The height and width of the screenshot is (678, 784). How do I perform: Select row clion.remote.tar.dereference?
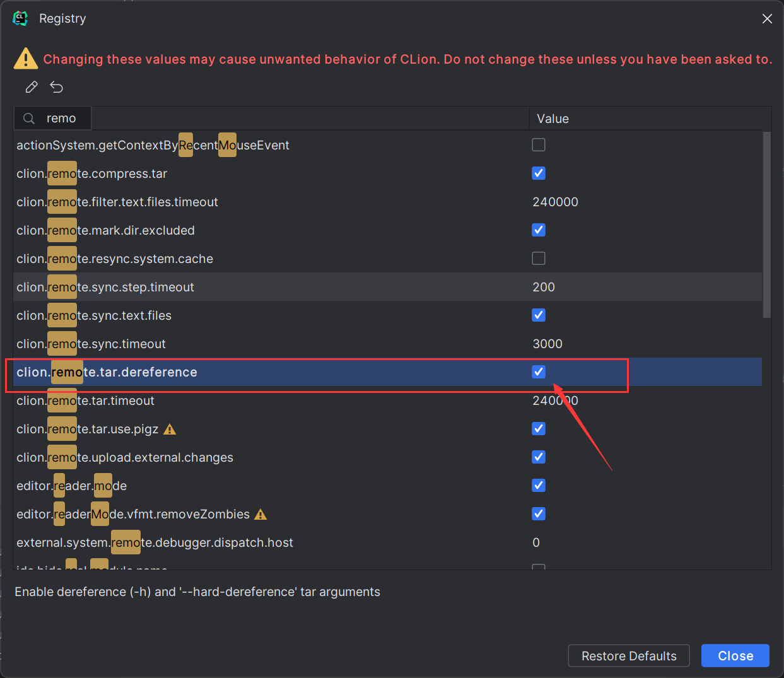coord(387,372)
